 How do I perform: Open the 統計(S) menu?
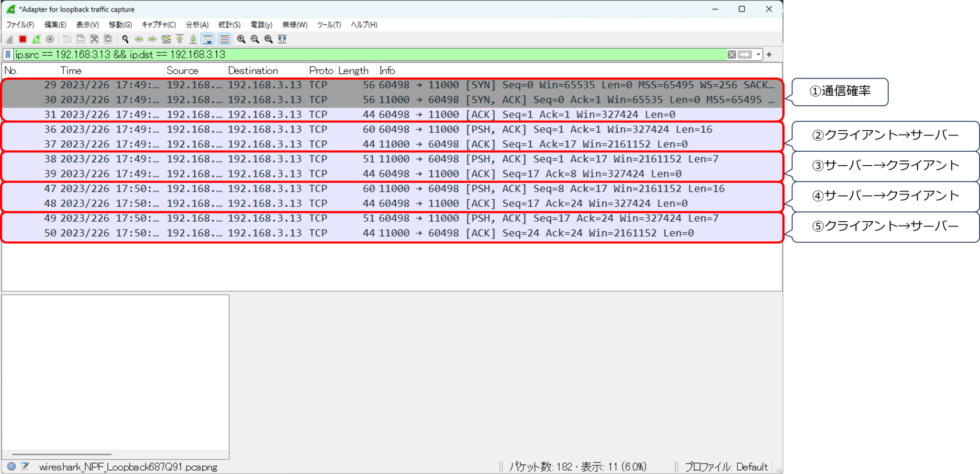point(229,24)
